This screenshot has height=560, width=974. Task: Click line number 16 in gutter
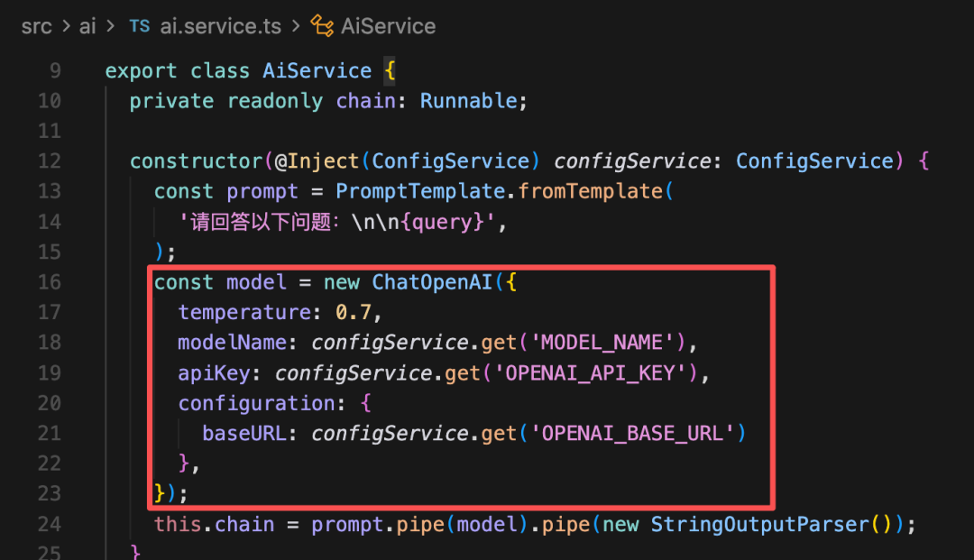pyautogui.click(x=50, y=282)
